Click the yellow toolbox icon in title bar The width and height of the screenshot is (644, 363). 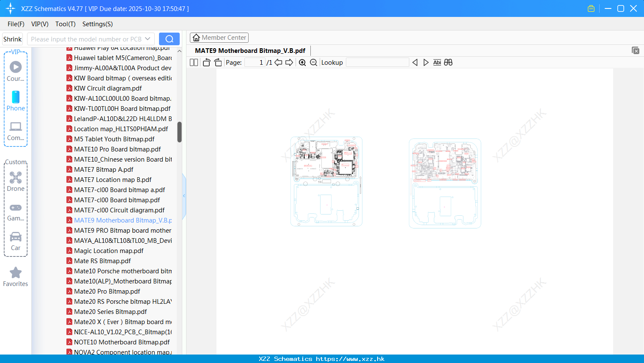click(x=591, y=8)
